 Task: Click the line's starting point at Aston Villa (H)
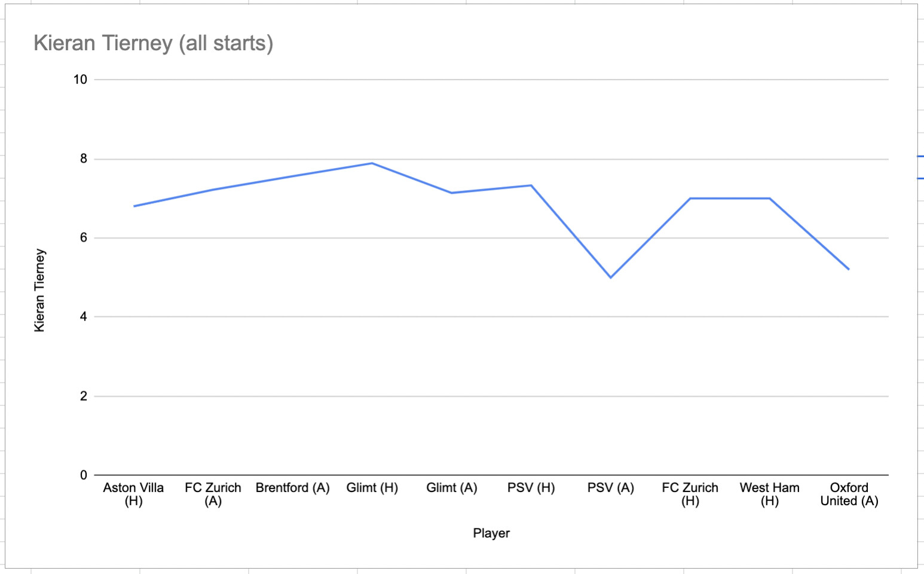point(134,206)
